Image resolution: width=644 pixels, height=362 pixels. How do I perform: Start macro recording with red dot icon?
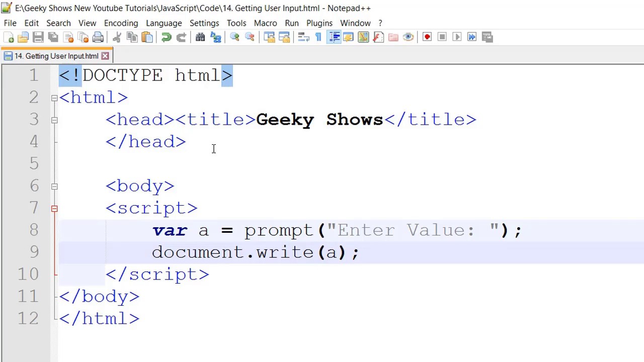[x=427, y=37]
